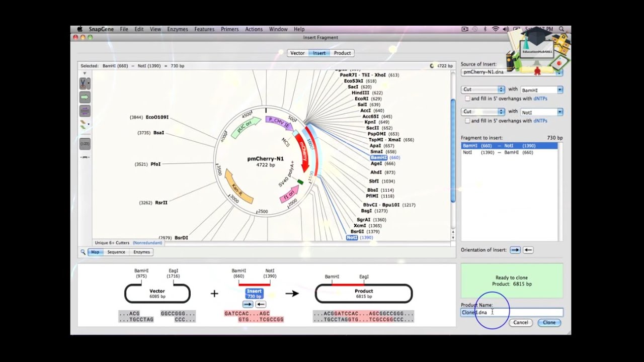The height and width of the screenshot is (362, 644).
Task: Click the camera recording menu bar icon
Action: click(465, 29)
